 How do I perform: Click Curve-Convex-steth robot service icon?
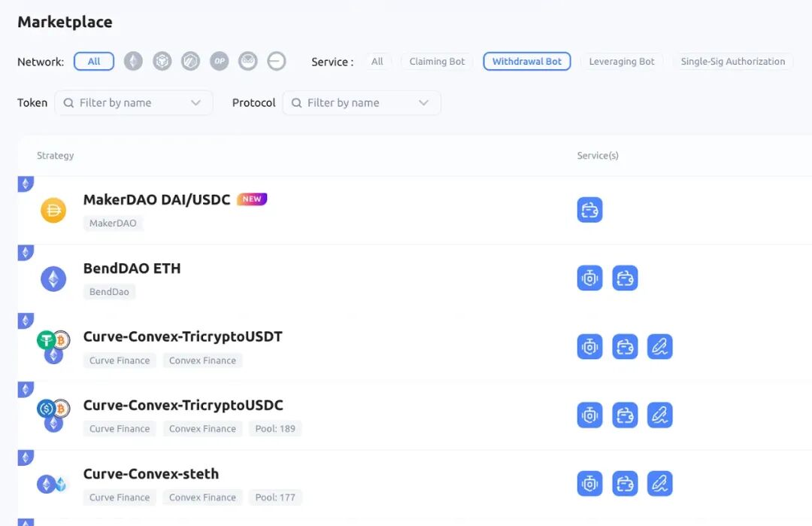590,484
